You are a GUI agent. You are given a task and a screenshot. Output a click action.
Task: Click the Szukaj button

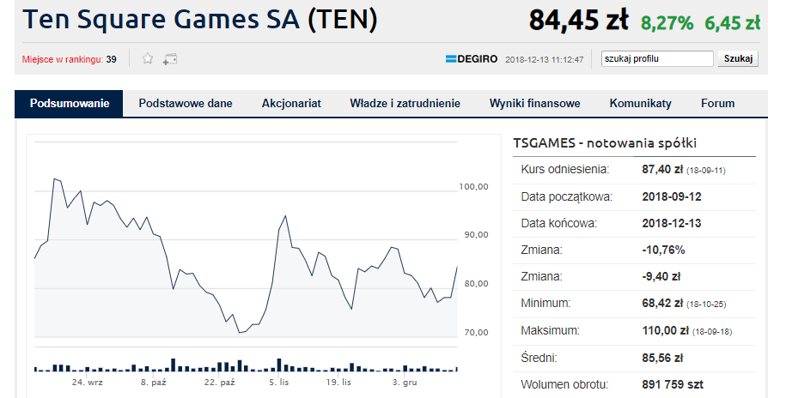pos(738,59)
